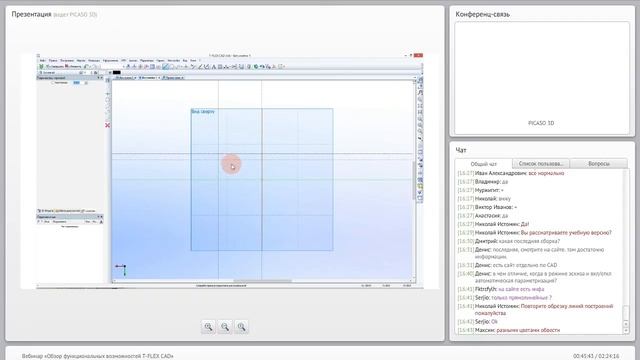This screenshot has width=640, height=360.
Task: Open the Файл menu in T-FLEX
Action: tap(42, 60)
